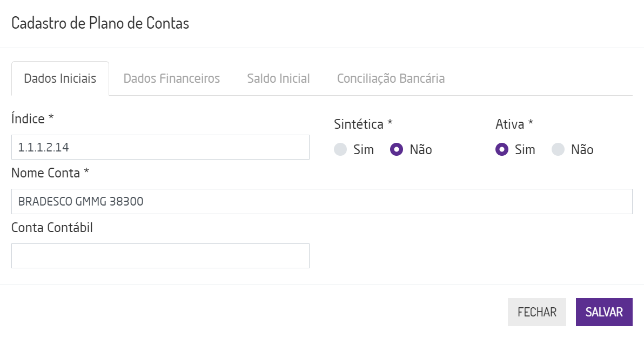Screen dimensions: 644x337
Task: Click the 'Sim' text beside the Sintética radio
Action: pos(364,150)
